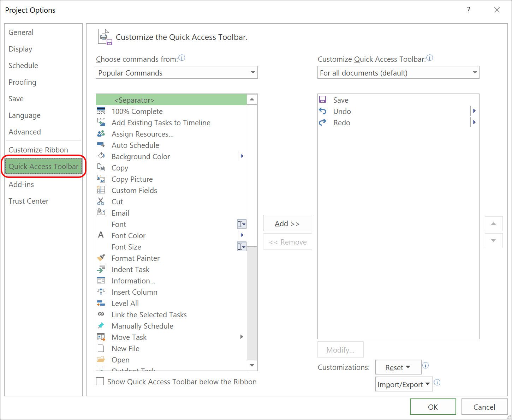512x420 pixels.
Task: Click the Indent Task arrow icon
Action: tap(101, 269)
